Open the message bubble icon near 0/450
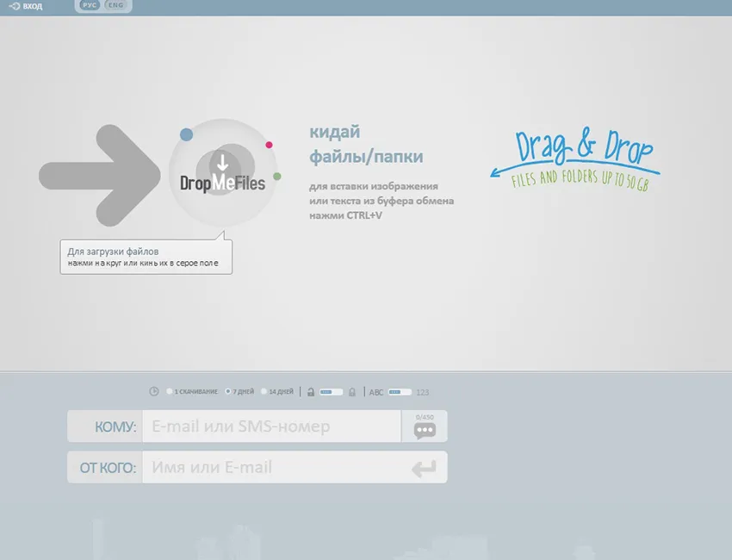Viewport: 732px width, 560px height. (425, 430)
